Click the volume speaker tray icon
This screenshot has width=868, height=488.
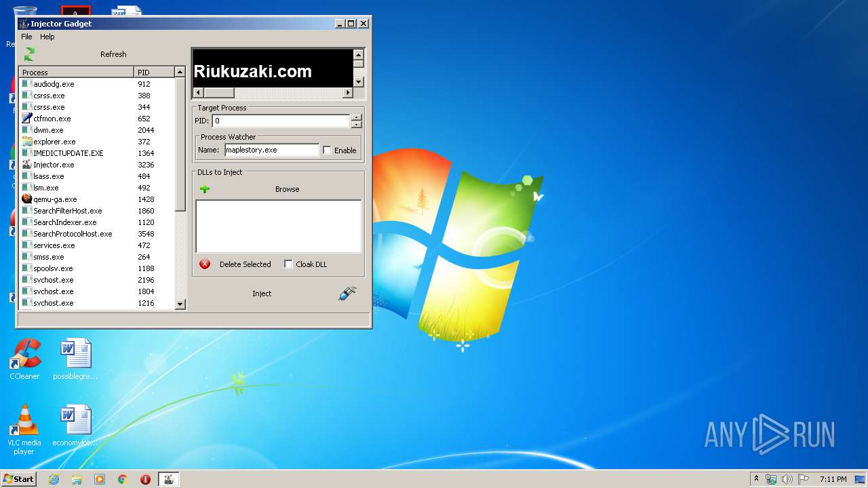[x=787, y=479]
